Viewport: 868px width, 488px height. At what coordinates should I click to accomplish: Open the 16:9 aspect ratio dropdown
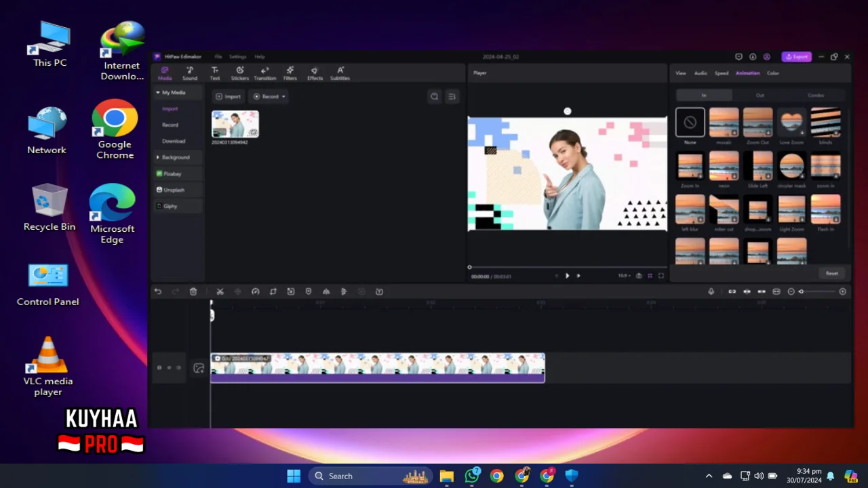point(624,276)
